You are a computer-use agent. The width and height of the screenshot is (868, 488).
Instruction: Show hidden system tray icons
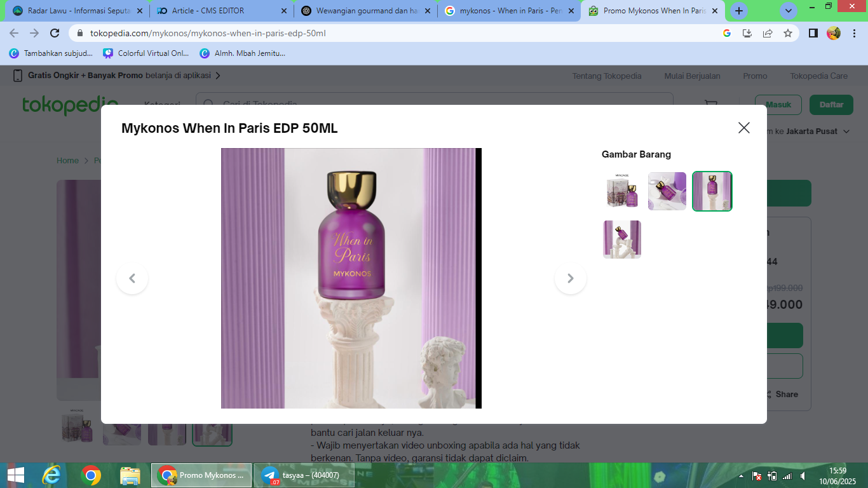click(x=741, y=476)
